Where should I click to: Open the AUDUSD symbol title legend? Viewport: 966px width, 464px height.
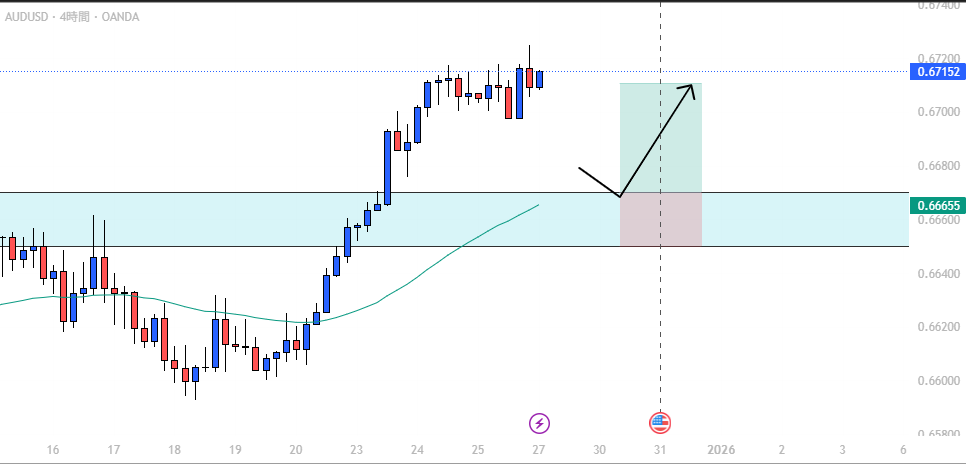[x=70, y=17]
